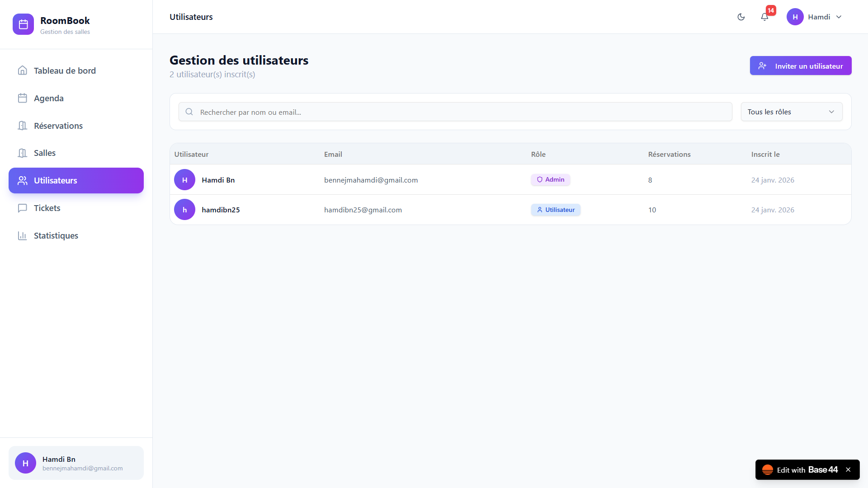Click the Admin role badge
This screenshot has height=488, width=868.
point(550,179)
